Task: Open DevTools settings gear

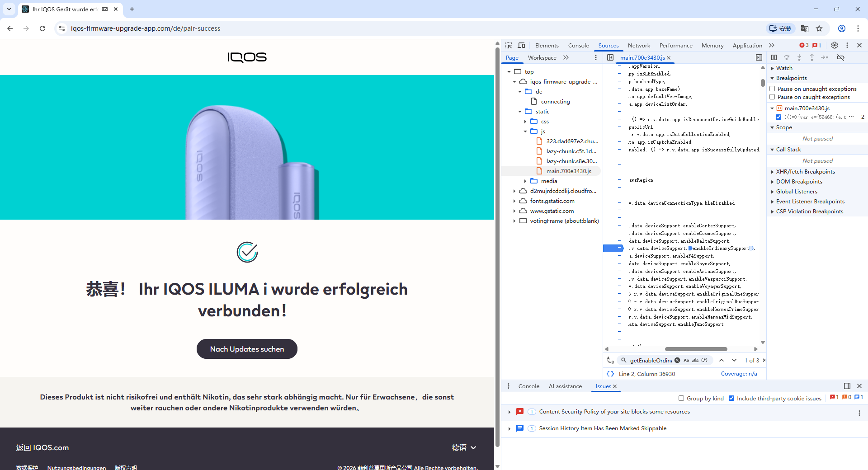Action: pos(835,45)
